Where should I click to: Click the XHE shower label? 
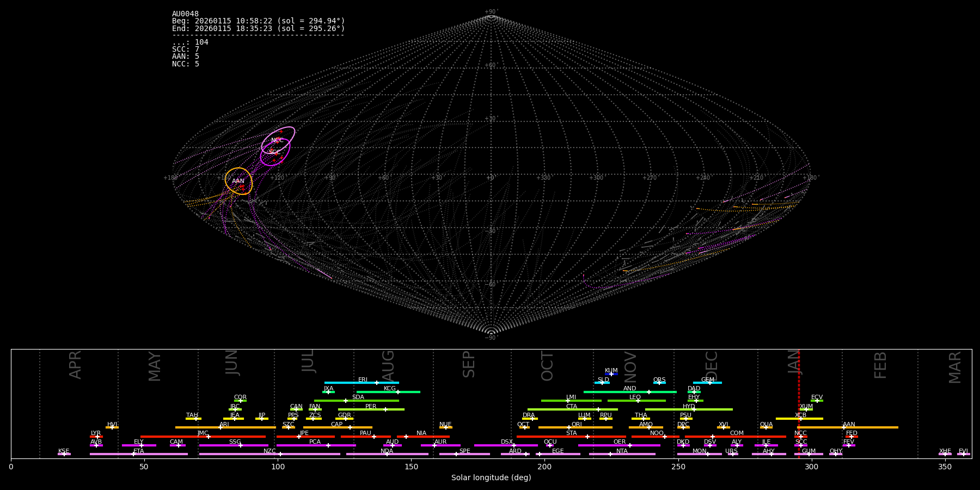coord(945,451)
